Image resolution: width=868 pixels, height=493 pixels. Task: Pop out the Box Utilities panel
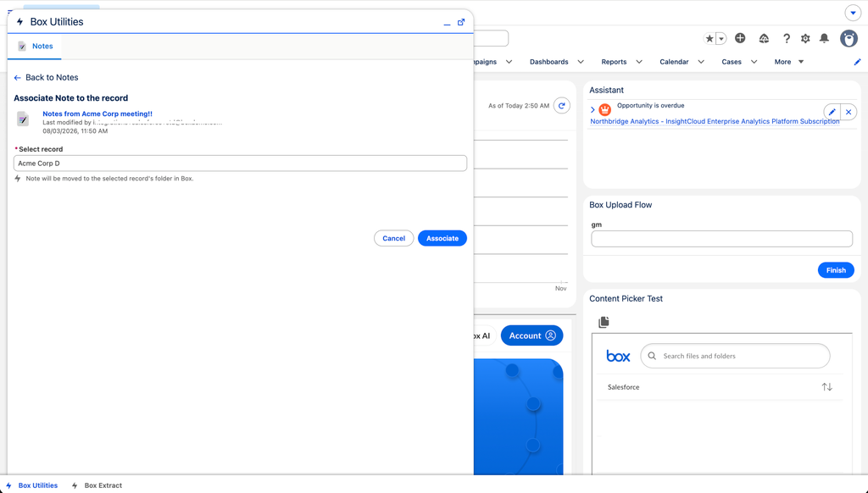coord(461,22)
